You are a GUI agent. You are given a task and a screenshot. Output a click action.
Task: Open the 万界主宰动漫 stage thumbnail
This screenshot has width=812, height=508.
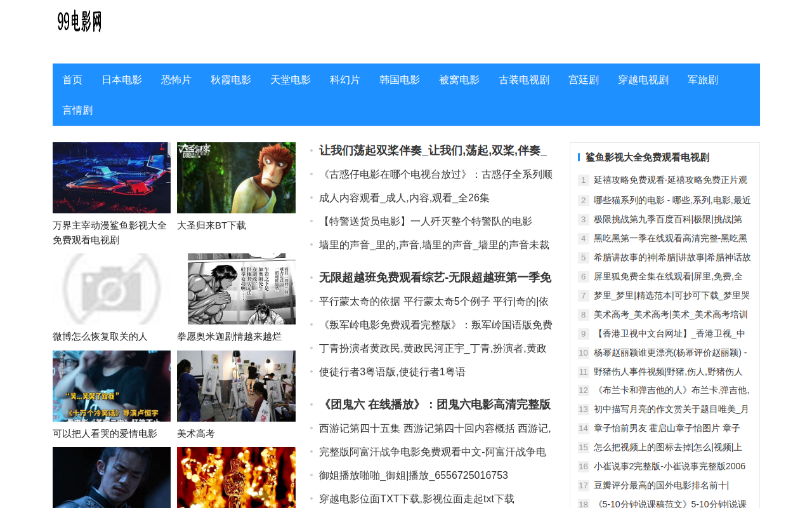click(x=112, y=178)
